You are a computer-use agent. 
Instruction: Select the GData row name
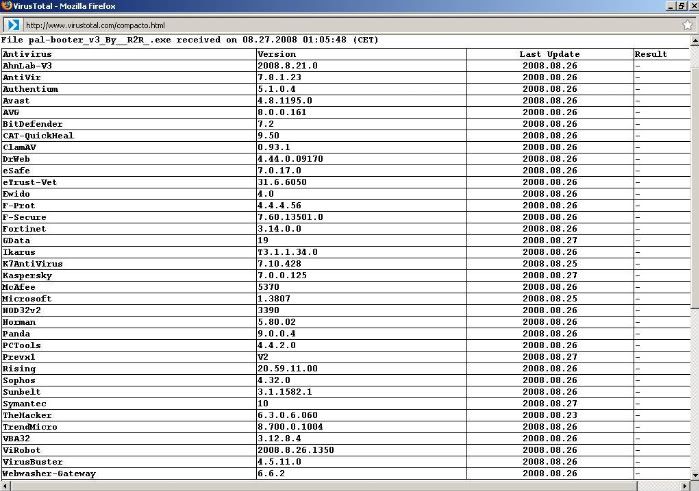[x=16, y=240]
